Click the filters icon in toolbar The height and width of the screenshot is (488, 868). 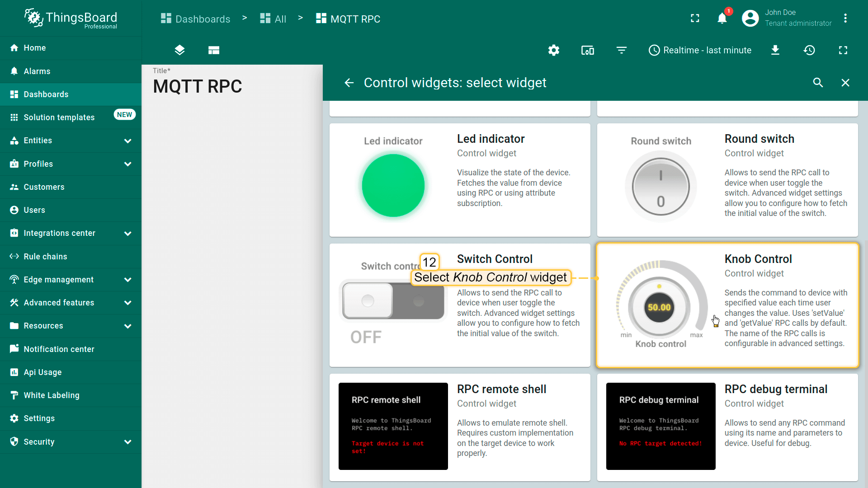tap(622, 50)
